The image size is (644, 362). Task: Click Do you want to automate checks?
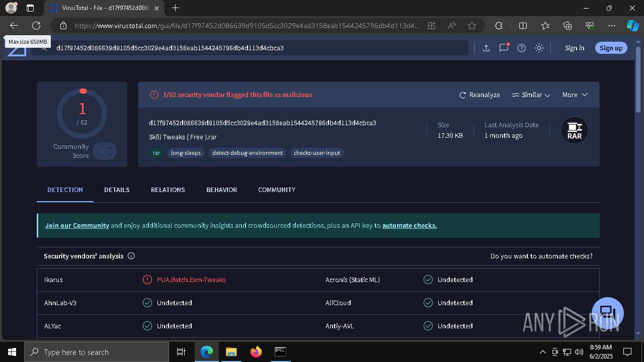541,256
